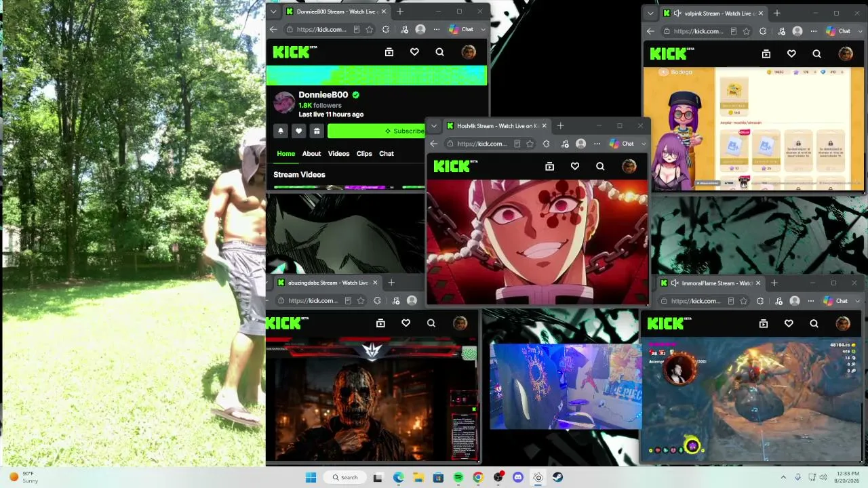This screenshot has height=488, width=868.
Task: Go back in DonnieeB00 browser window
Action: pyautogui.click(x=273, y=30)
